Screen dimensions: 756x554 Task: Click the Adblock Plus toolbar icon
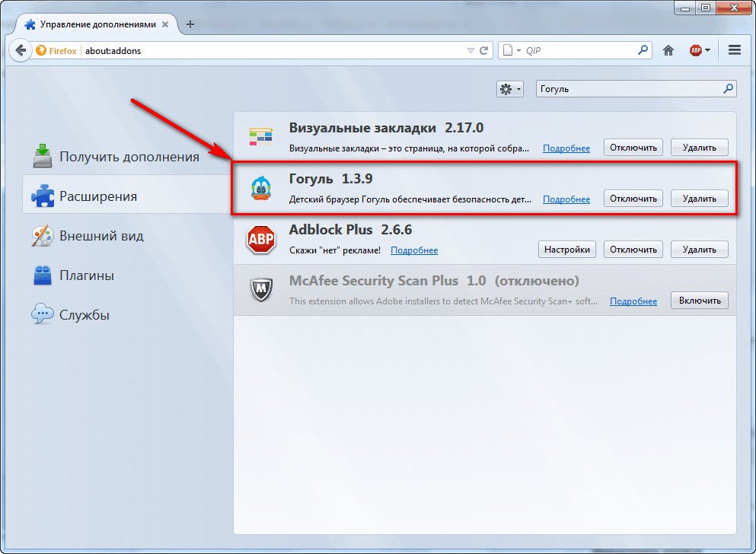(x=695, y=50)
